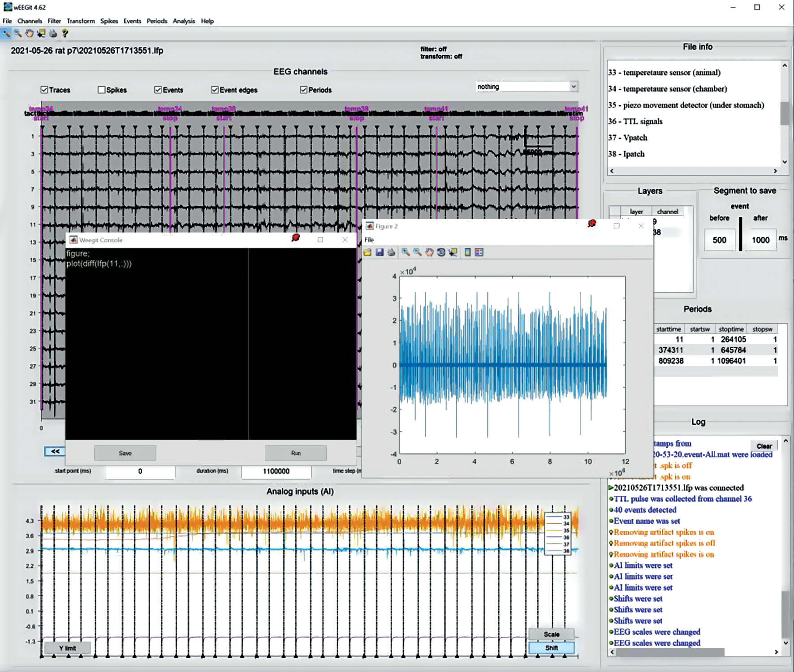Click the help question mark icon

(x=65, y=33)
